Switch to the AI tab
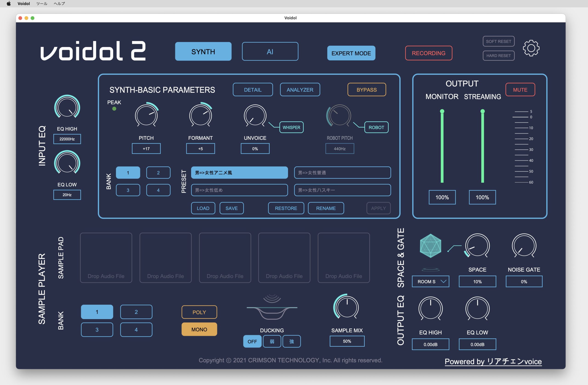 (x=270, y=52)
